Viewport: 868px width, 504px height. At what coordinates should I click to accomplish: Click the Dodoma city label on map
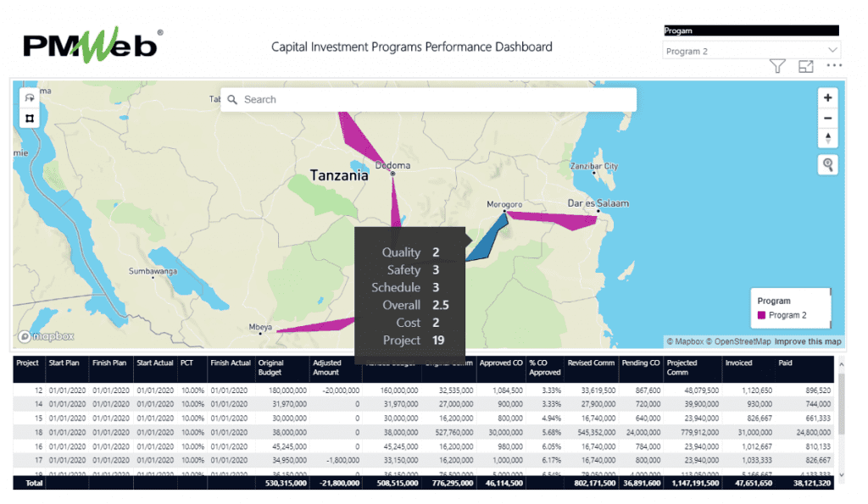pos(392,165)
